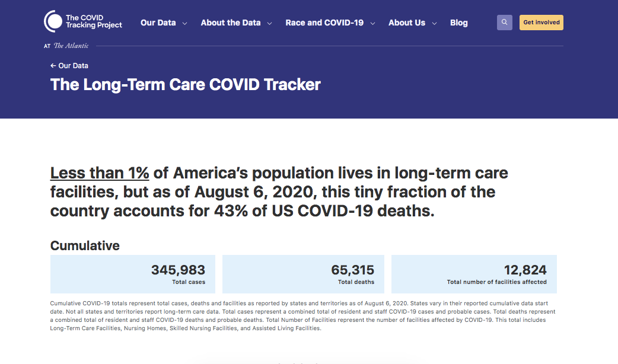Viewport: 618px width, 364px height.
Task: Click the back arrow beside Our Data
Action: click(x=53, y=66)
